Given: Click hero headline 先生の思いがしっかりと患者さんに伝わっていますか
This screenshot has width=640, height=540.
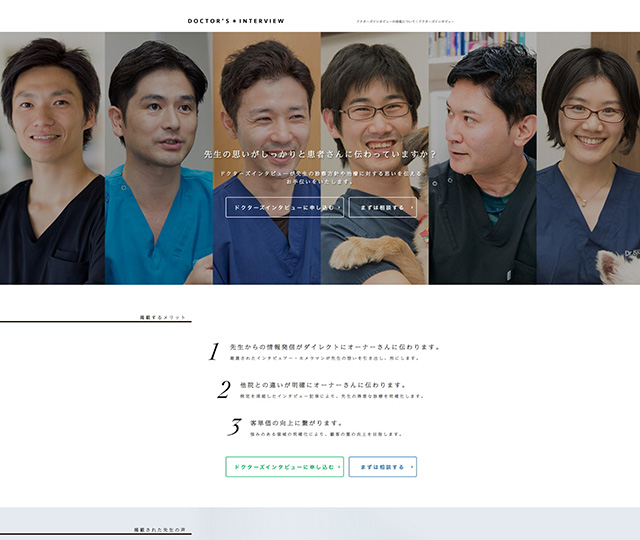Looking at the screenshot, I should click(320, 155).
